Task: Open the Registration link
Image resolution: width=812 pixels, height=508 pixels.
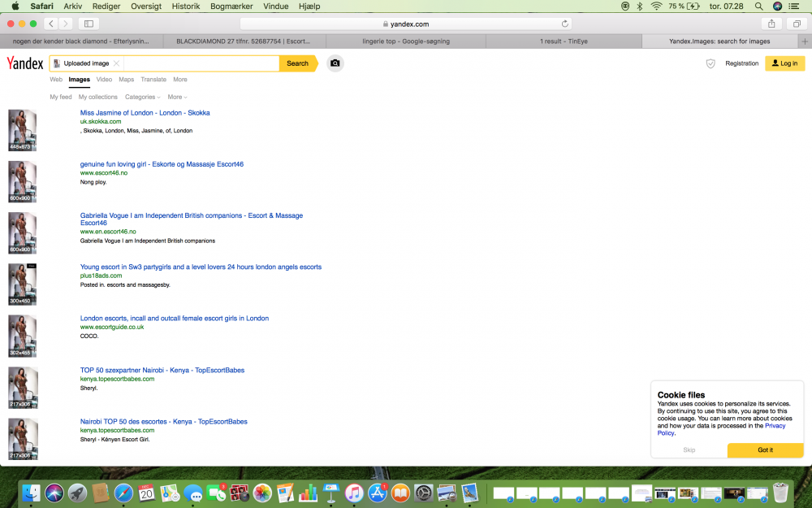Action: [741, 63]
